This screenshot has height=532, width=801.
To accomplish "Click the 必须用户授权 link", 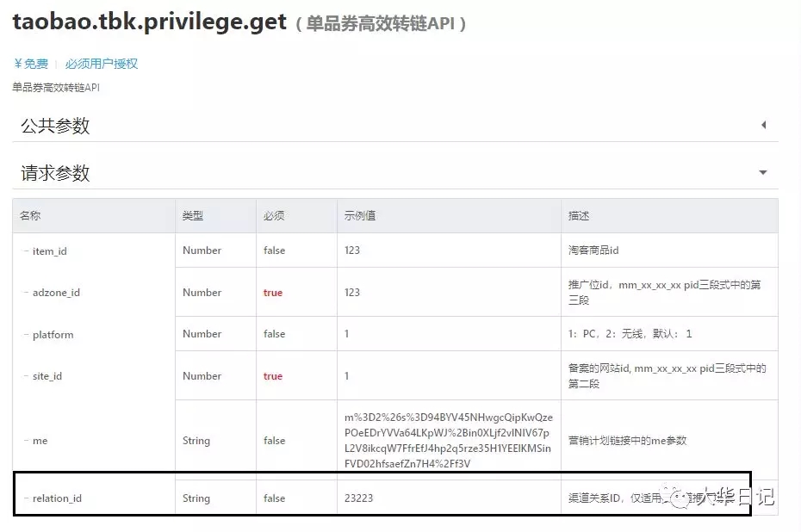I will [x=101, y=64].
